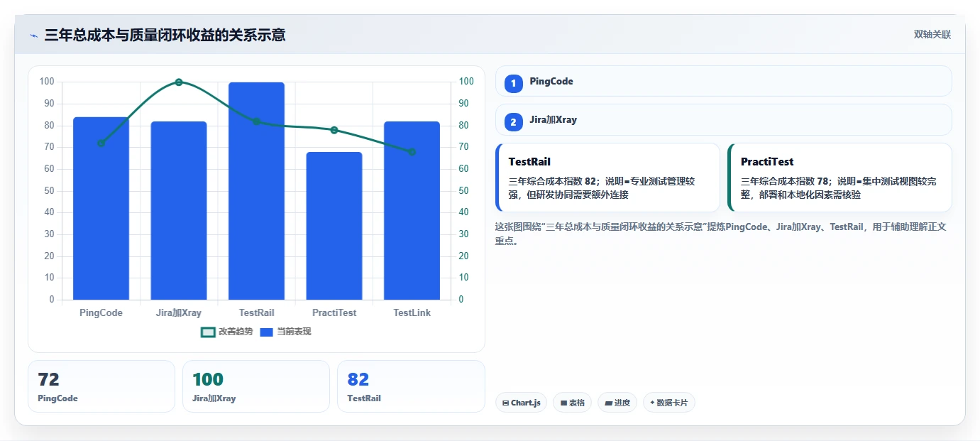Click the icon on the Chart.js tag
Viewport: 980px width, 441px height.
pyautogui.click(x=505, y=403)
